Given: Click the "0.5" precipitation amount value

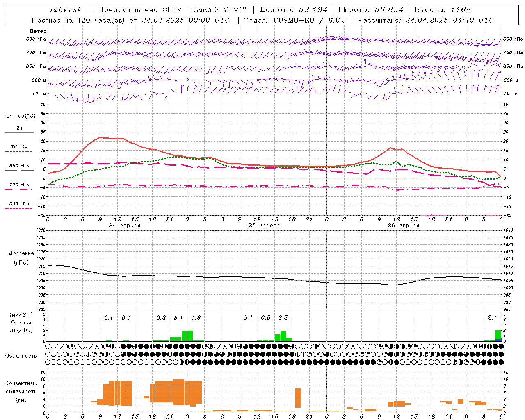Looking at the screenshot, I should click(x=266, y=318).
